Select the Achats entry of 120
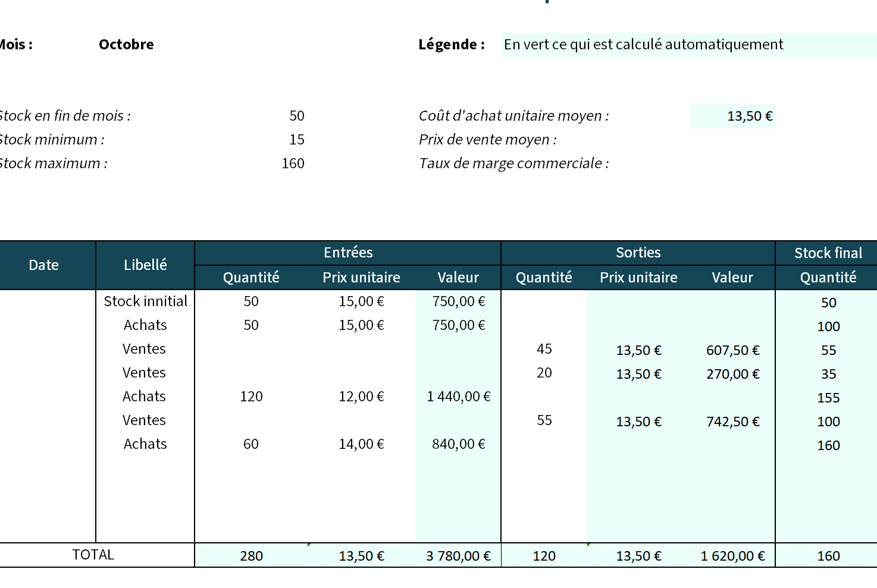 [x=250, y=396]
